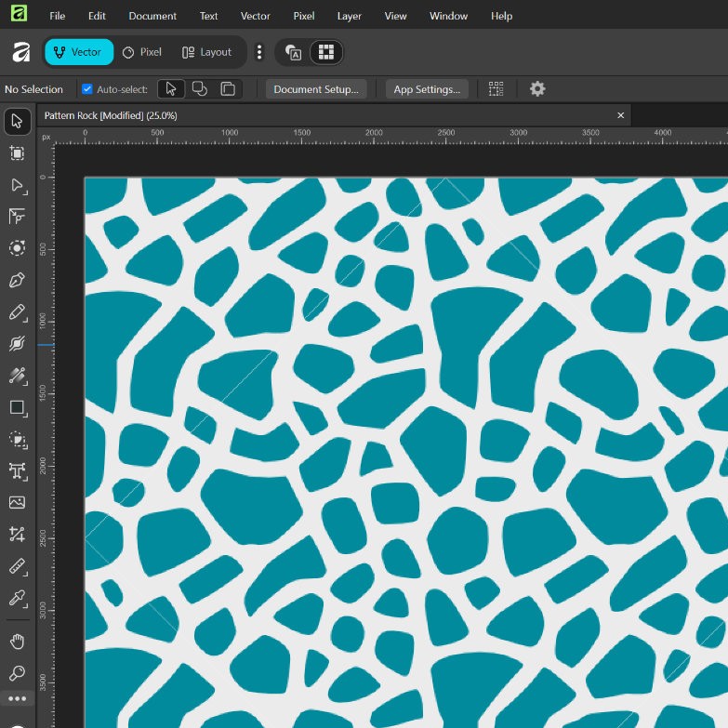Select the Artistic Text tool
The height and width of the screenshot is (728, 728).
coord(17,470)
